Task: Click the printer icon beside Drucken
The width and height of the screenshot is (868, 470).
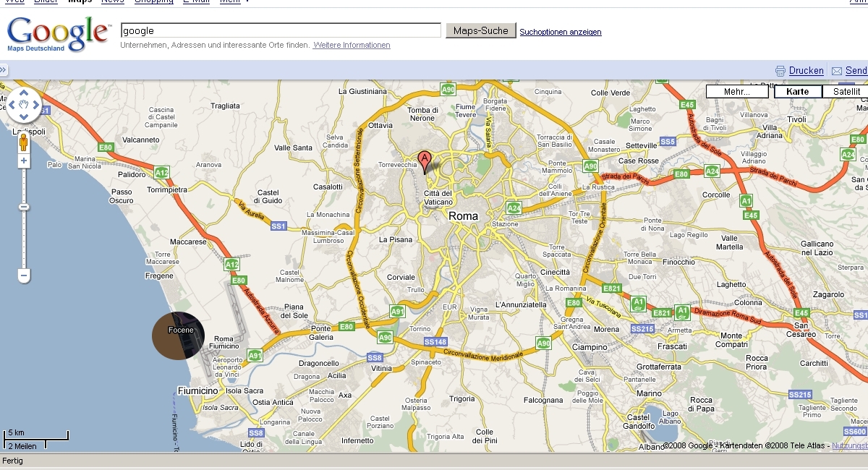Action: point(780,71)
